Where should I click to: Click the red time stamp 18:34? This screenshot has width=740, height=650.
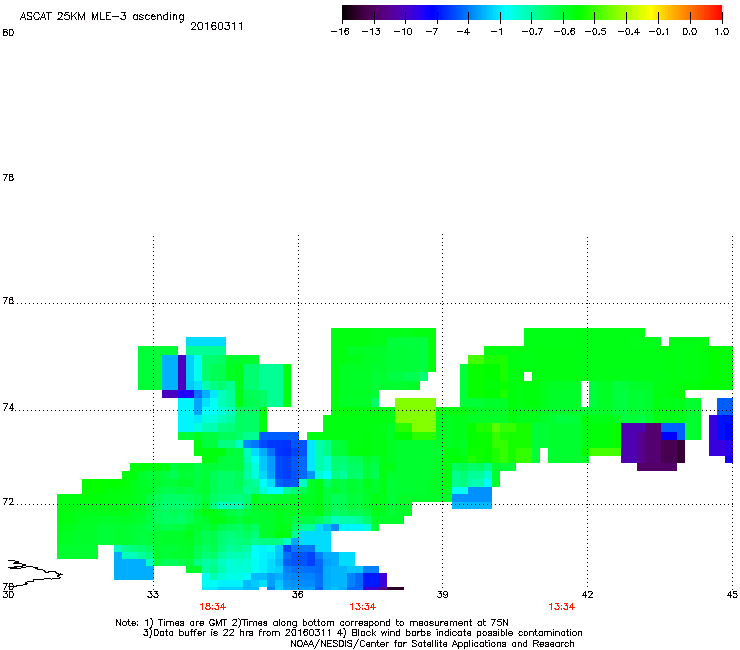pyautogui.click(x=212, y=607)
